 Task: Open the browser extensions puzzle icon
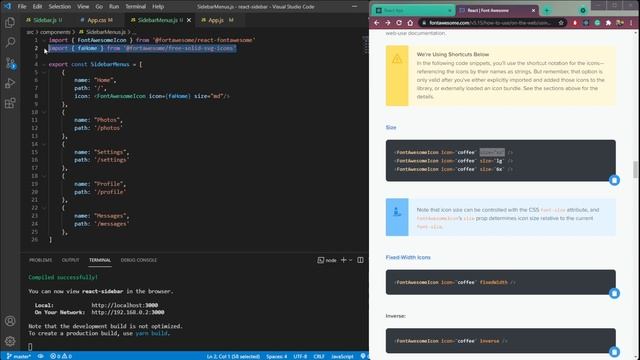609,23
